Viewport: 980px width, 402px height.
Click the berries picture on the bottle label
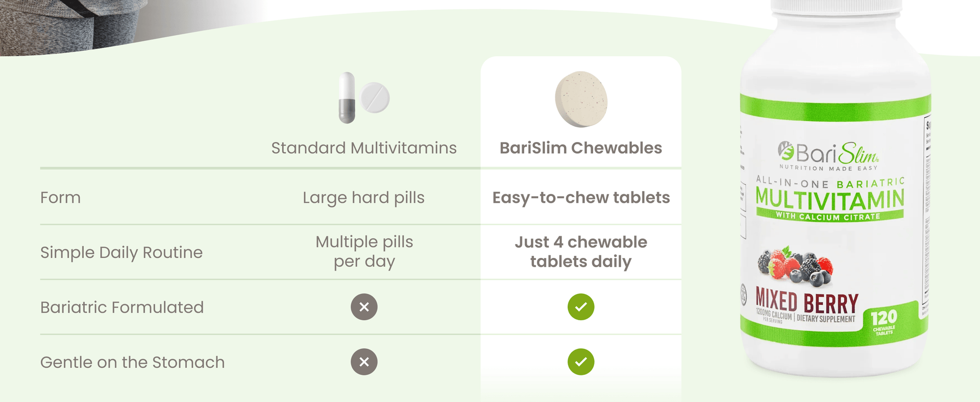795,265
